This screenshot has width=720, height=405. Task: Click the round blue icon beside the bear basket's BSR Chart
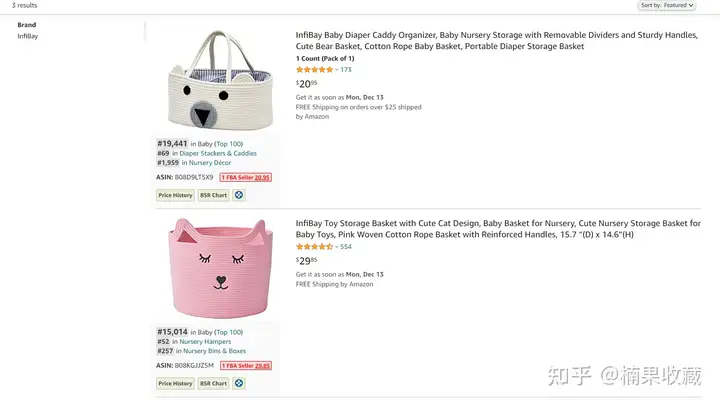pyautogui.click(x=239, y=195)
